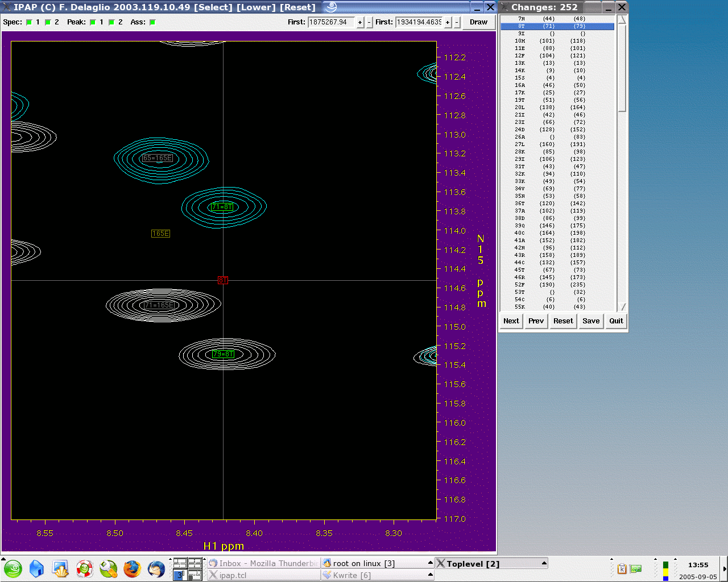Viewport: 728px width, 582px height.
Task: Open Inbox - Mozilla Thunderbird taskbar entry
Action: point(263,563)
